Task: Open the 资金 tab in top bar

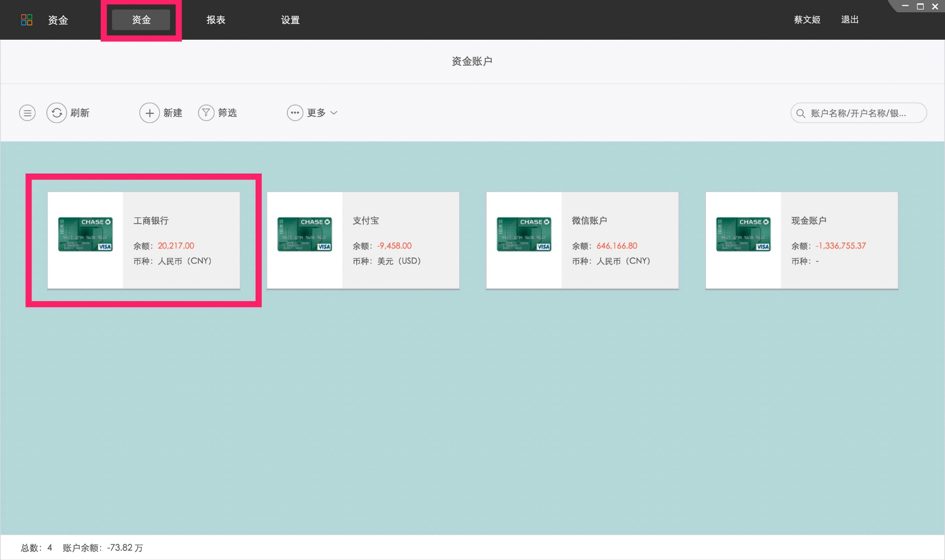Action: [x=141, y=20]
